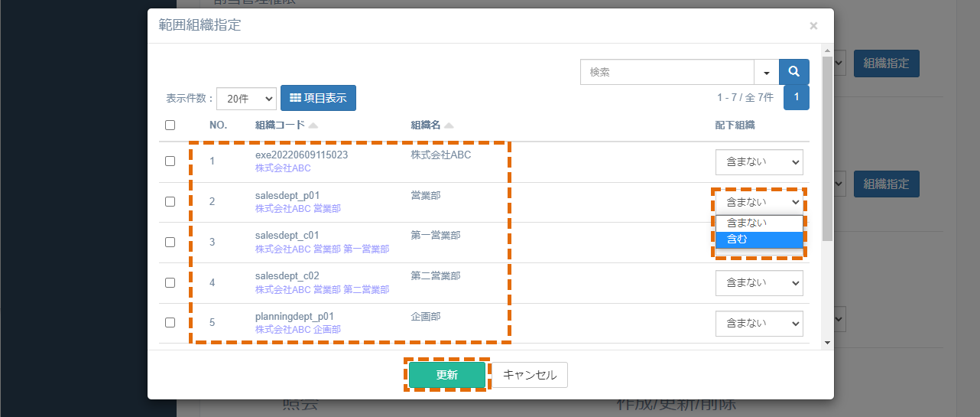Tick the checkbox for planningdept_p01
Image resolution: width=980 pixels, height=417 pixels.
click(x=170, y=322)
